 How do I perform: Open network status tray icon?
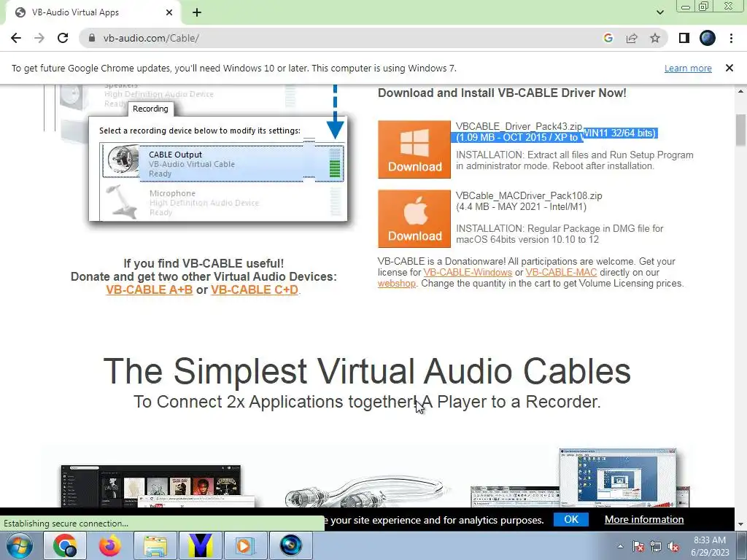656,546
